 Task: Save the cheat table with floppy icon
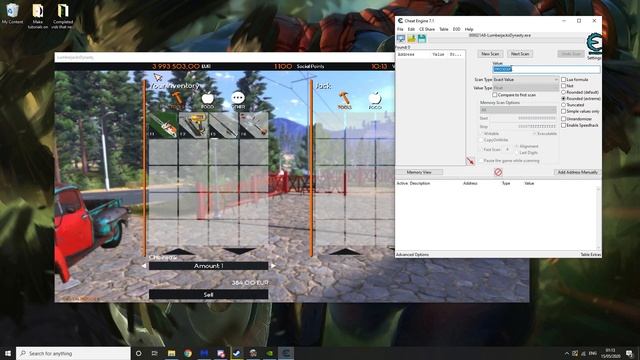tap(422, 38)
